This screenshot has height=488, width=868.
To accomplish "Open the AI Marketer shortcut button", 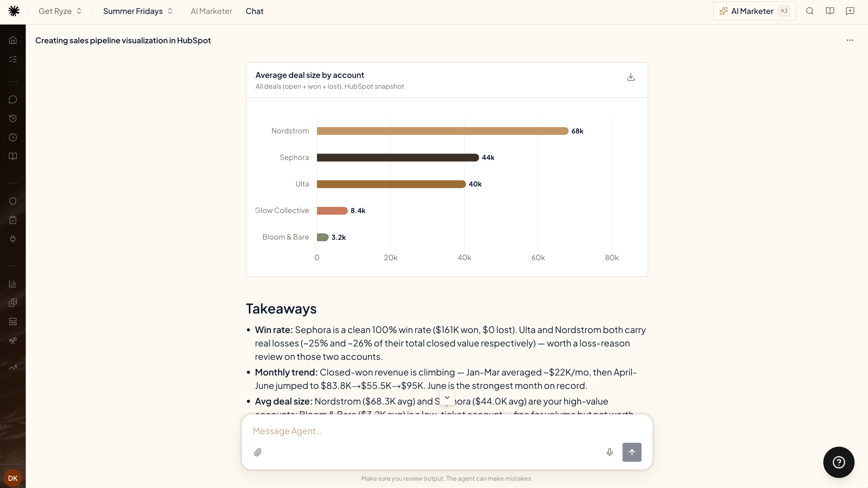I will (754, 11).
